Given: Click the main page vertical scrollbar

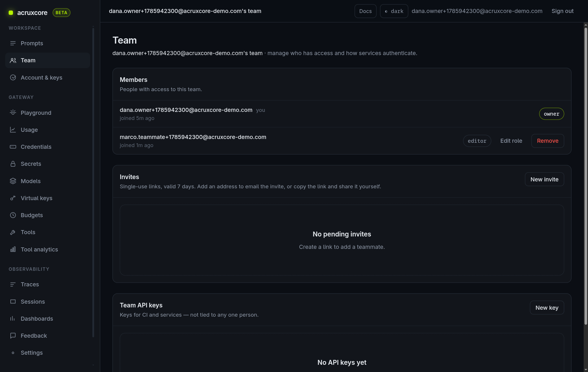Looking at the screenshot, I should point(586,176).
